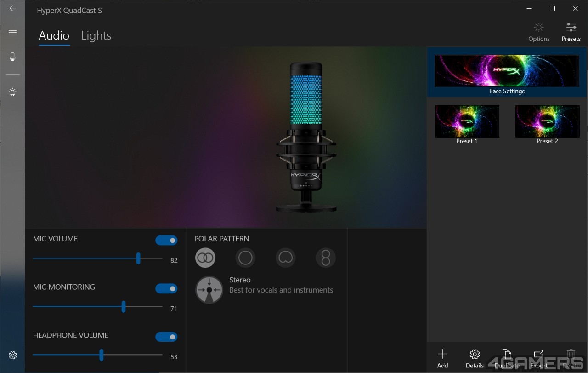This screenshot has width=588, height=373.
Task: Select the Cardioid polar pattern
Action: click(x=286, y=258)
